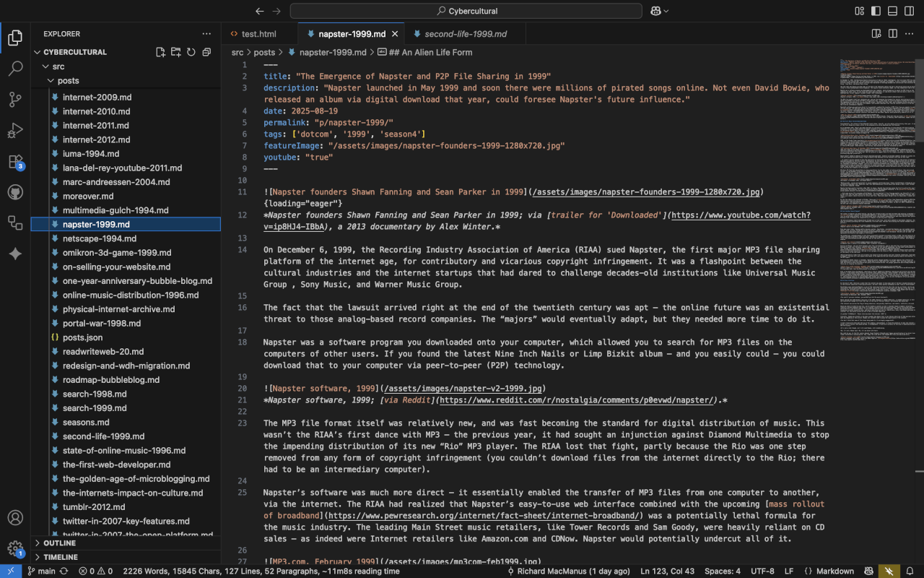Screen dimensions: 924x578
Task: Show errors and warnings count in status bar
Action: pos(95,571)
